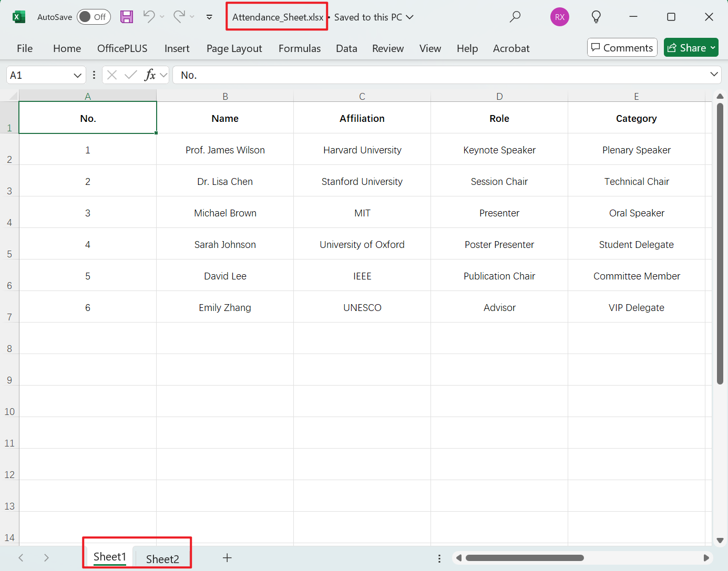
Task: Click the insert function fx icon
Action: (x=150, y=75)
